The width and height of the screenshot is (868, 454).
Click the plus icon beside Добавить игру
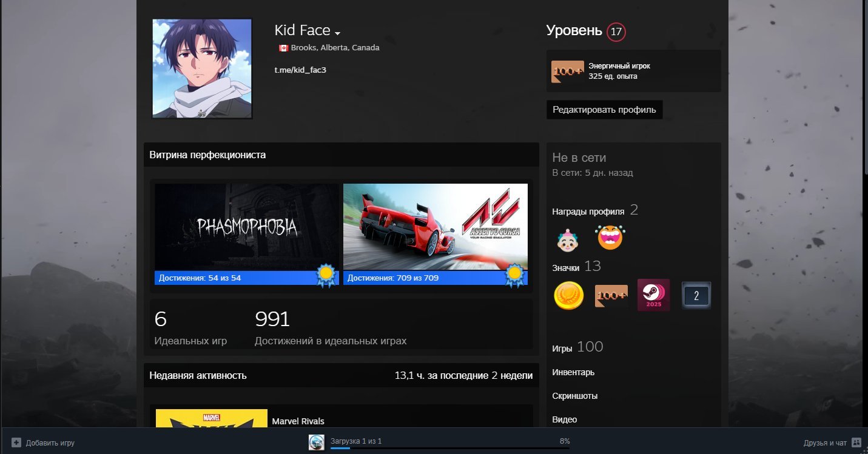(16, 442)
